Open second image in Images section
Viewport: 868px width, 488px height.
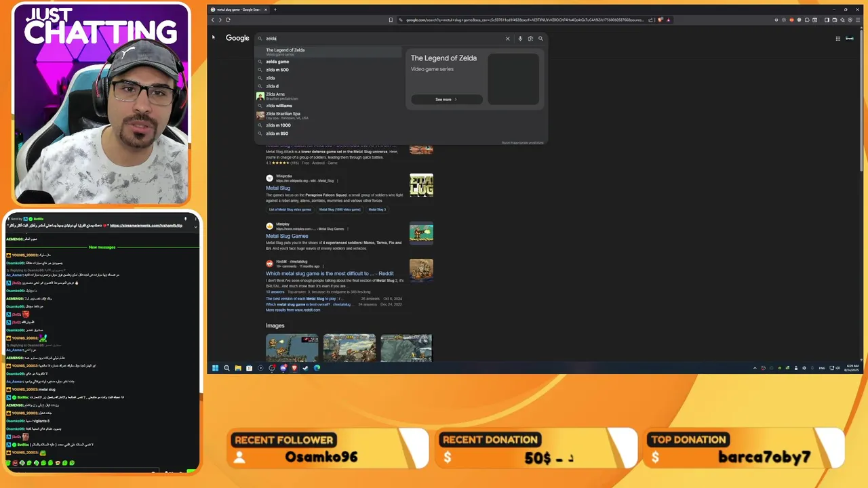(x=349, y=348)
